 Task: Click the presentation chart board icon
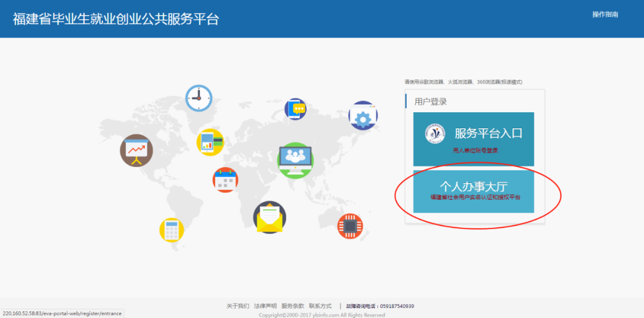[137, 150]
